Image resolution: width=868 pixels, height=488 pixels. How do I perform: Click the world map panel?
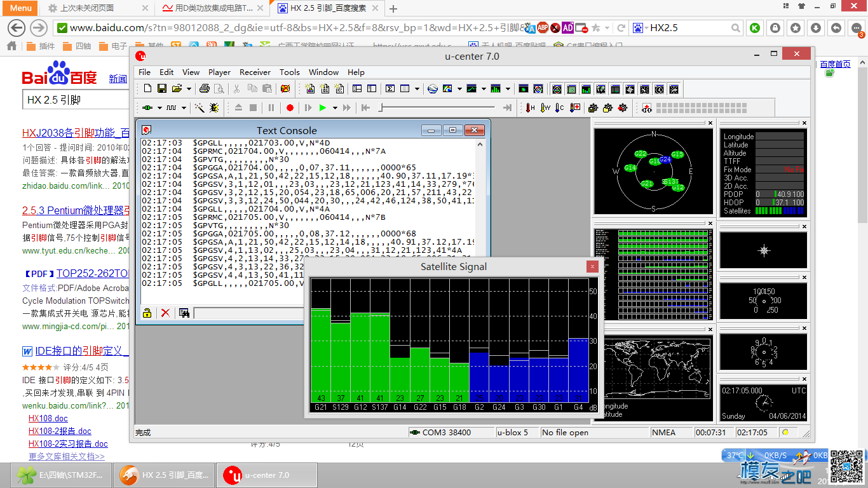653,379
